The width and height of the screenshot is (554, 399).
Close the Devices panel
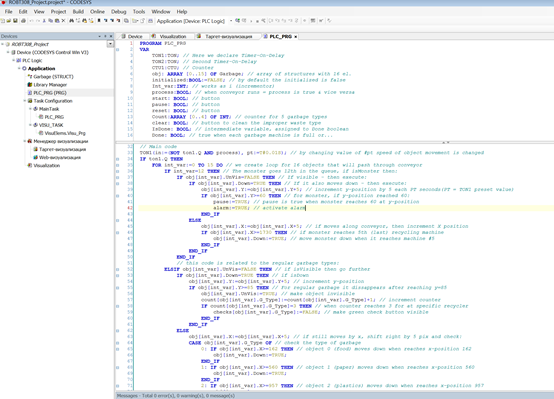coord(111,36)
